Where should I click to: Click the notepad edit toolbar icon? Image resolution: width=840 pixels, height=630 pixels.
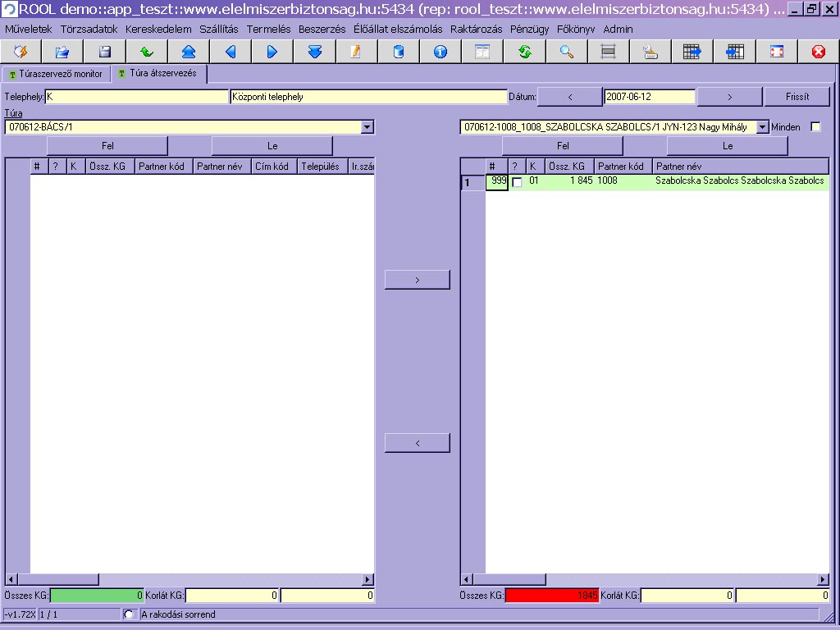356,52
